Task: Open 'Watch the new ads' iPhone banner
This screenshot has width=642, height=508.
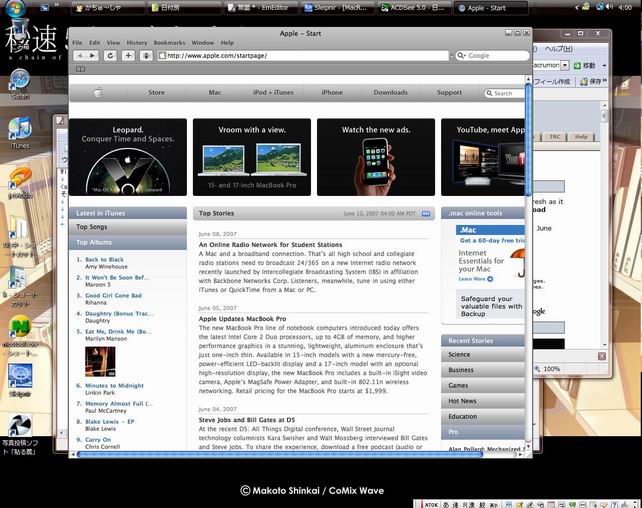Action: coord(376,157)
